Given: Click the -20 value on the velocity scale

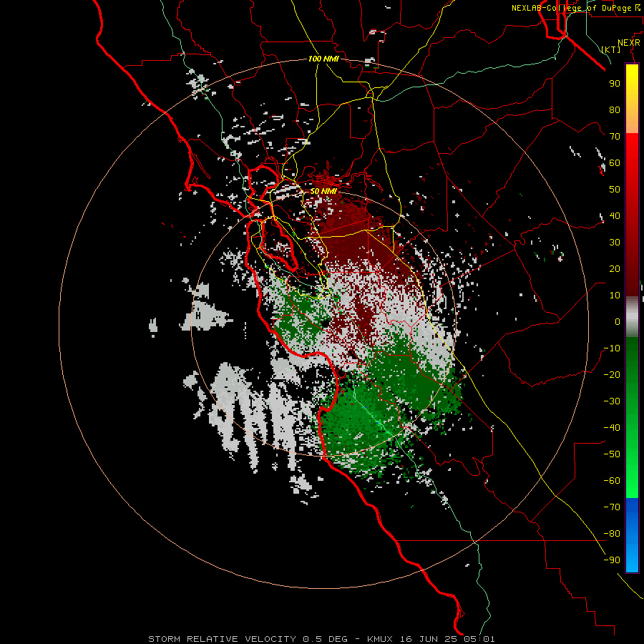Looking at the screenshot, I should point(612,375).
